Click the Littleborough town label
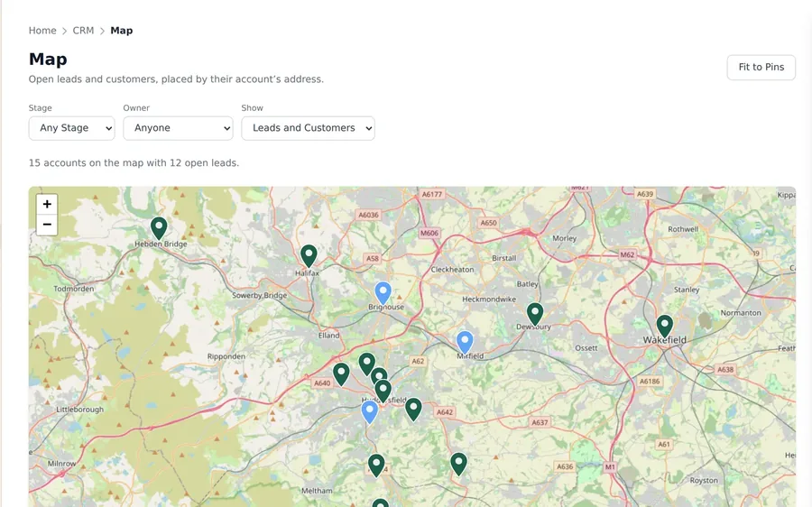Screen dimensions: 812x507 click(x=79, y=410)
